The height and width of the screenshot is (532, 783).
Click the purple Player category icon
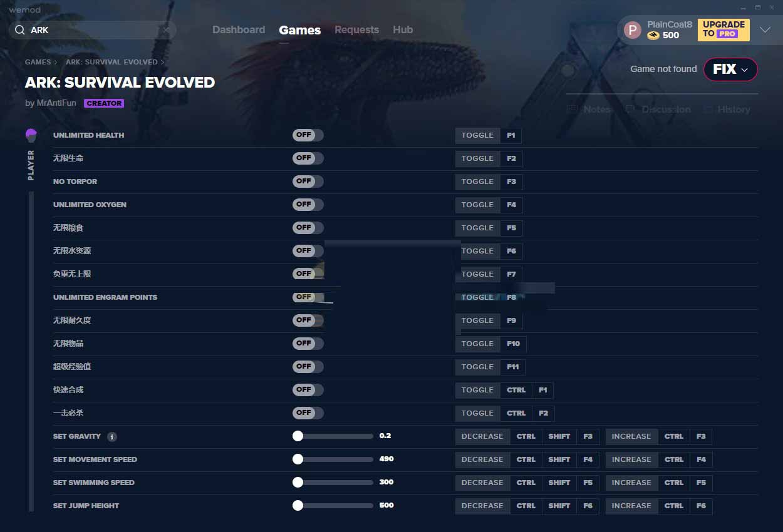[x=31, y=135]
